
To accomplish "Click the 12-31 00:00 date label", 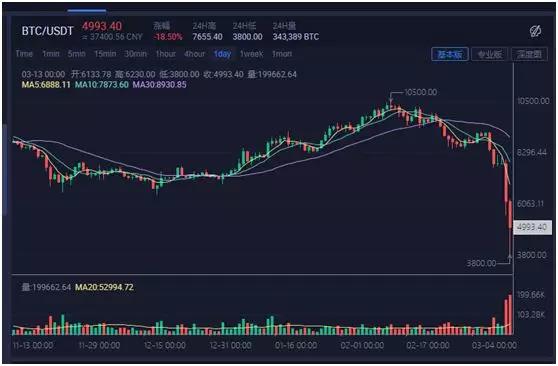I will (231, 345).
